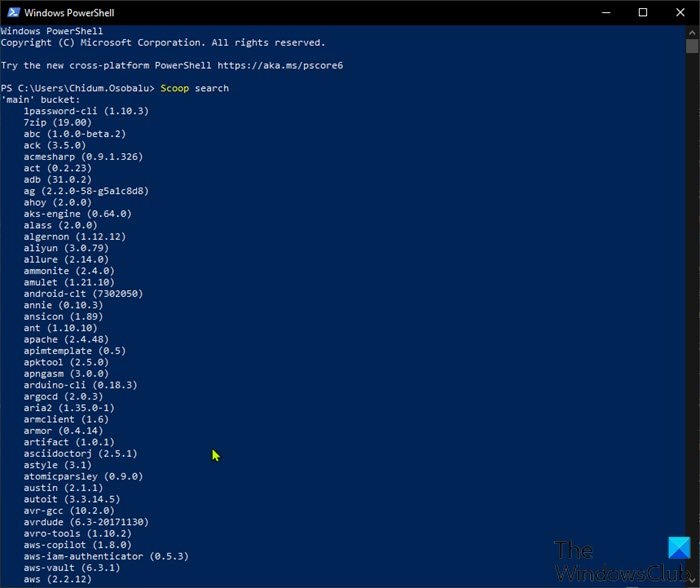The height and width of the screenshot is (588, 700).
Task: Select the 7zip (19.00) line
Action: click(x=58, y=122)
